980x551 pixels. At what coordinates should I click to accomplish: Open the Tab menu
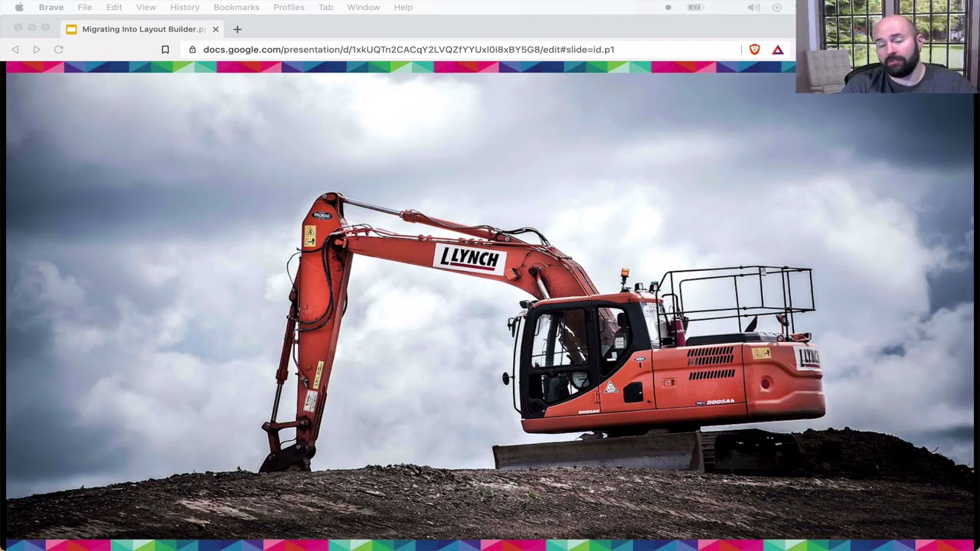coord(325,8)
